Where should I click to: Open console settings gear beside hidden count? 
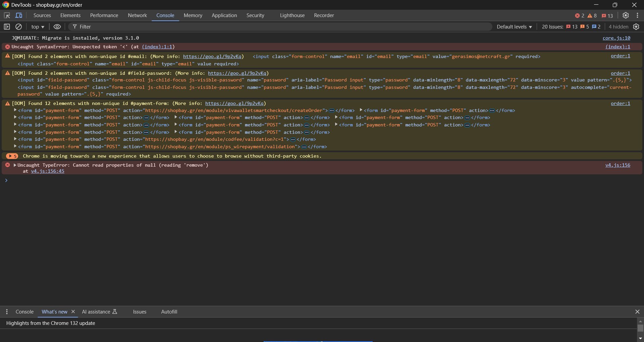click(x=636, y=27)
